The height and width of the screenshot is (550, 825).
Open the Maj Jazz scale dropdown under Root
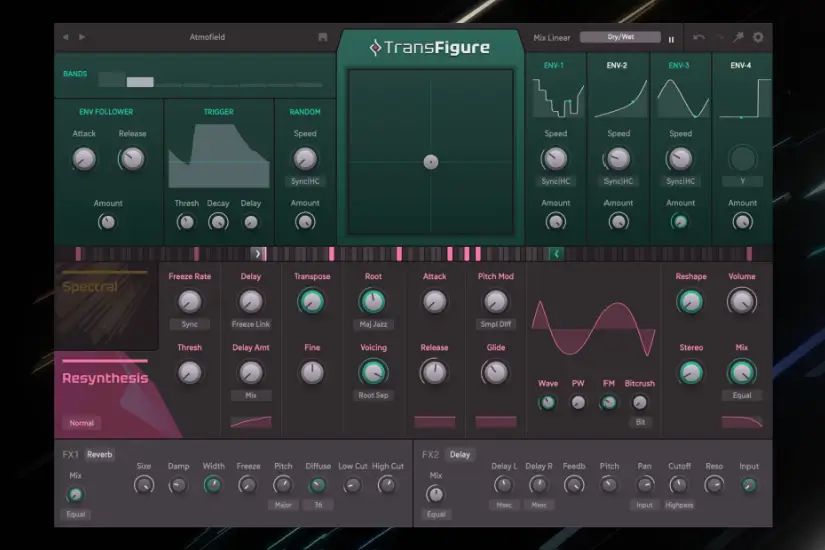tap(373, 324)
